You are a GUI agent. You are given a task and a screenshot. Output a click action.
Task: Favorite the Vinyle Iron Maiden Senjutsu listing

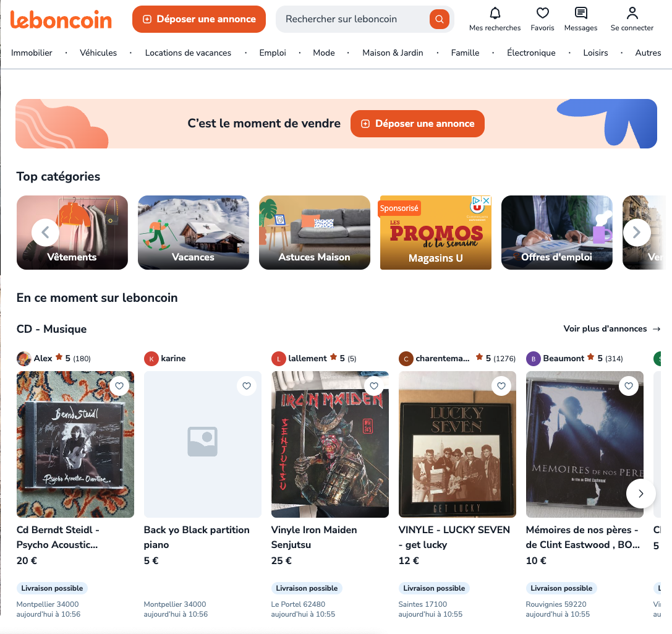point(374,386)
